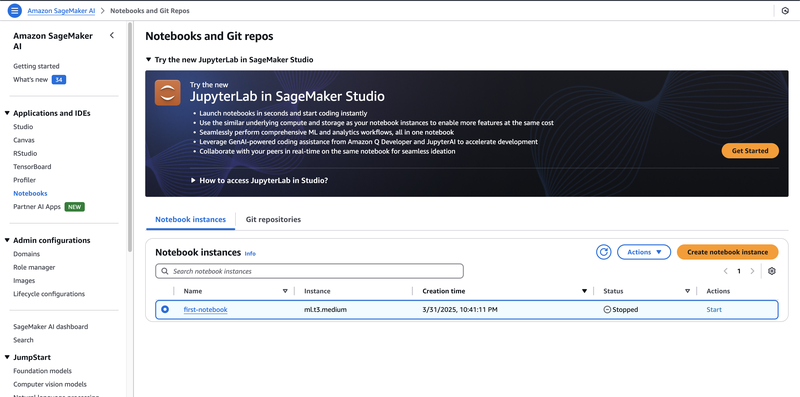
Task: Sort by Creation time column arrow
Action: coord(585,291)
